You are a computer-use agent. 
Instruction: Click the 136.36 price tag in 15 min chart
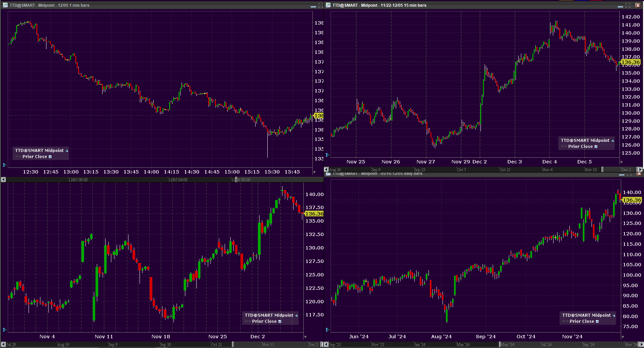click(630, 62)
